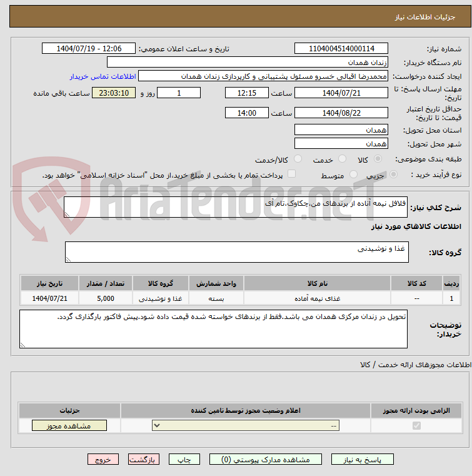Click the quantity cell 5,000
The width and height of the screenshot is (472, 476).
(106, 298)
